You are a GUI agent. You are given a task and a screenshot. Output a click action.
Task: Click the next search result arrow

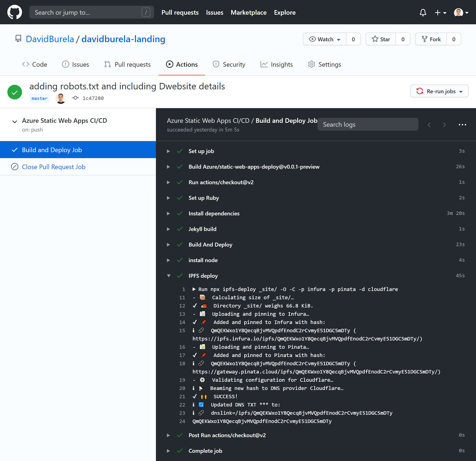(444, 125)
